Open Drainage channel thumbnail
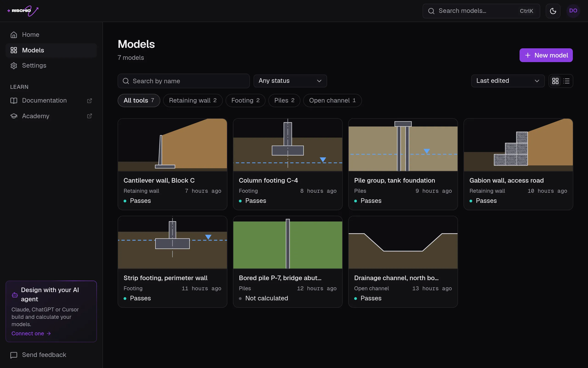Screen dimensions: 588x368 click(x=403, y=242)
